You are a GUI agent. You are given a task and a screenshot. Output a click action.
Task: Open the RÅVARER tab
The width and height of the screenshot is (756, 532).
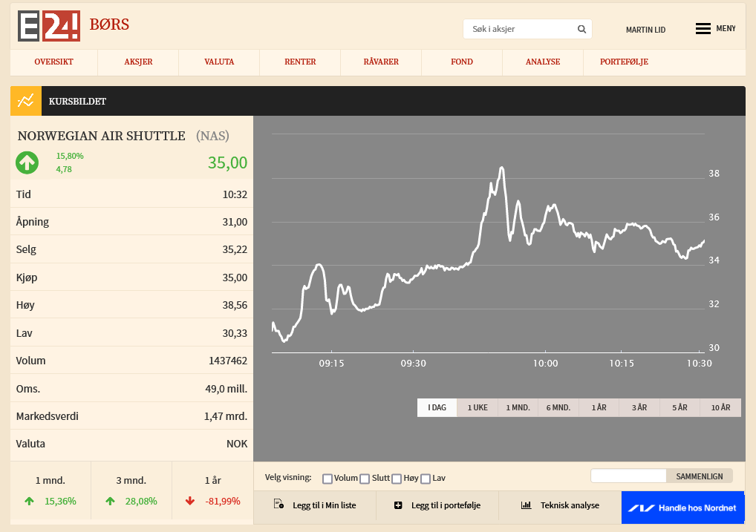[382, 62]
